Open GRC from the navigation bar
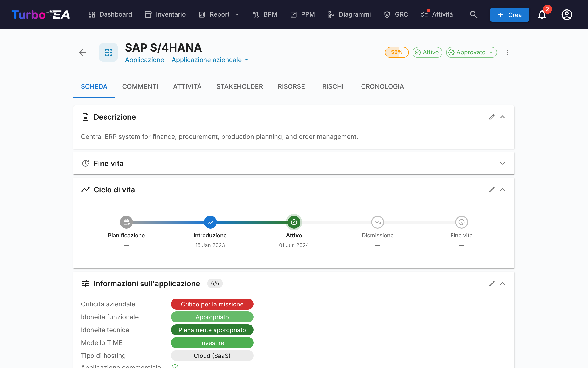This screenshot has height=368, width=588. click(396, 14)
